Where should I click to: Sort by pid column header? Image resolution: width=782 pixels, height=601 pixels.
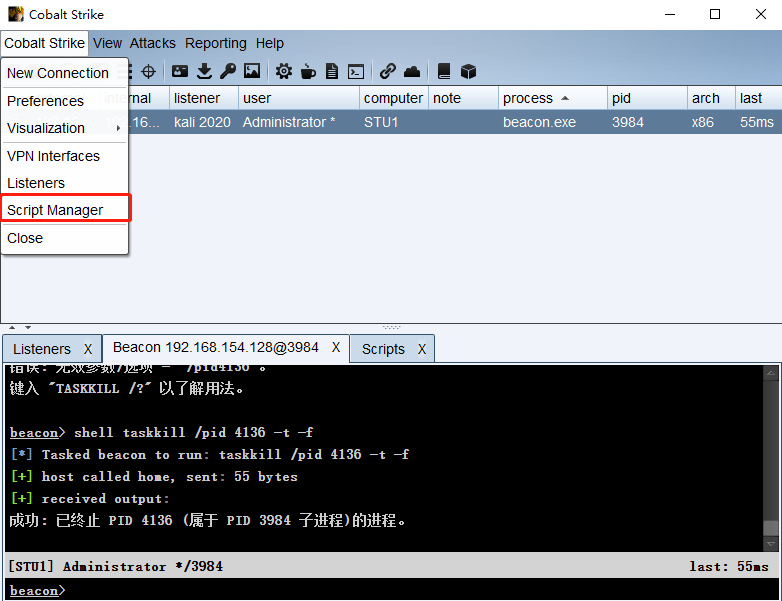647,98
